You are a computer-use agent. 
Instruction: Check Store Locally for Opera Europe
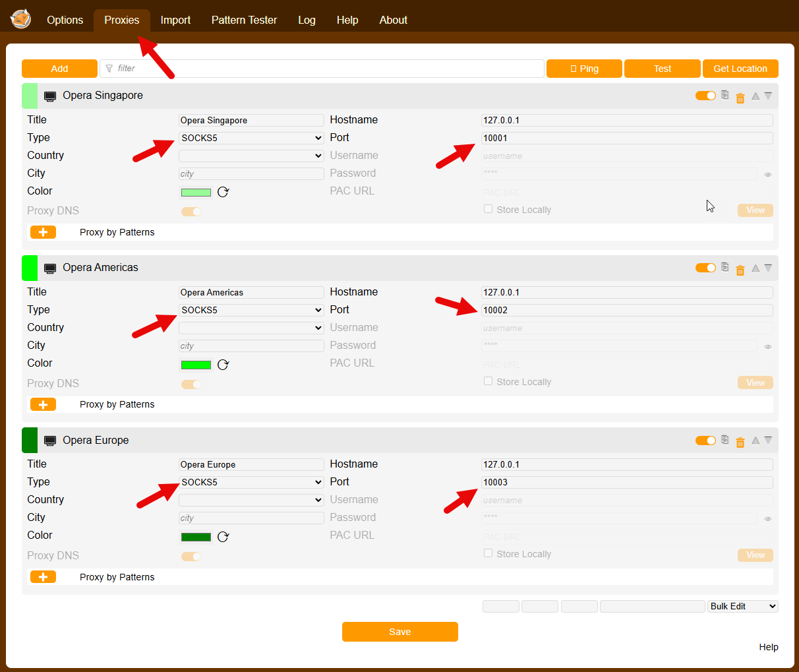tap(488, 553)
